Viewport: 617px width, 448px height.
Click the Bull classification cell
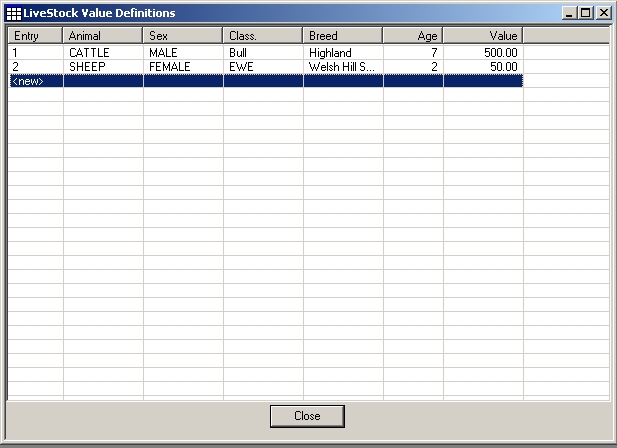(x=263, y=53)
